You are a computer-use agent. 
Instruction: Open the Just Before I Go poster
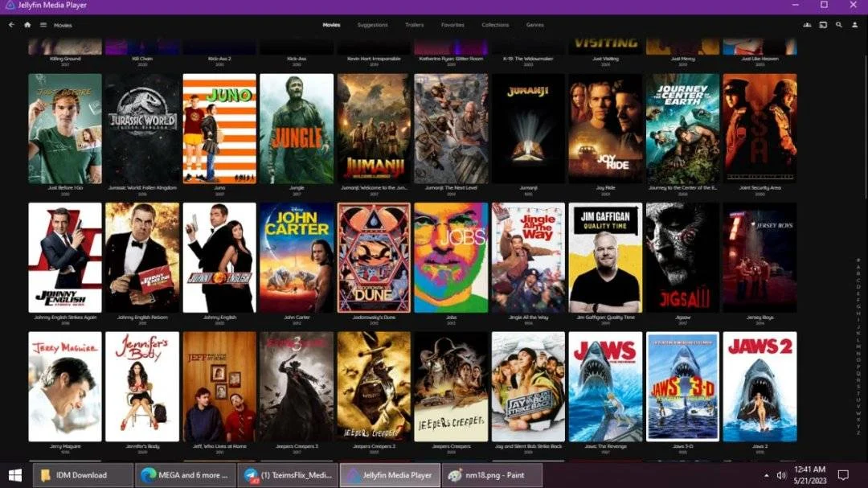tap(65, 129)
